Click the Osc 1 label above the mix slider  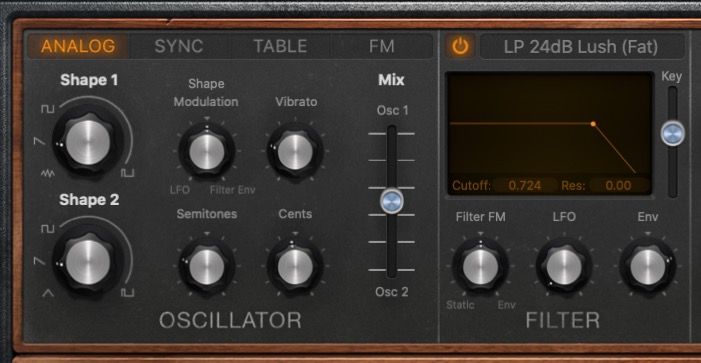(393, 110)
